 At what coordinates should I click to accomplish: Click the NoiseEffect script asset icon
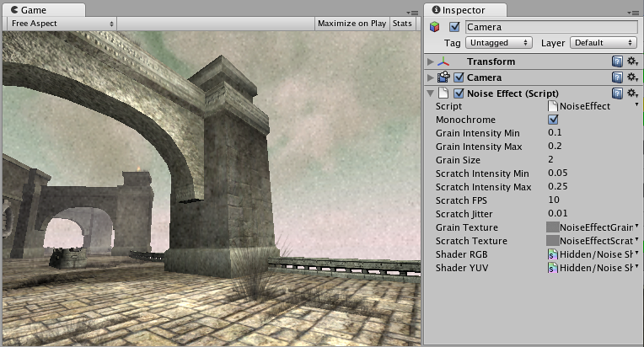click(553, 106)
